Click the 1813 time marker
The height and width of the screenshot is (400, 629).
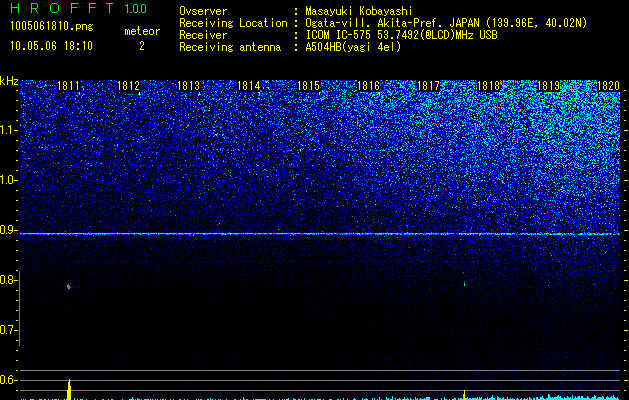click(x=189, y=86)
